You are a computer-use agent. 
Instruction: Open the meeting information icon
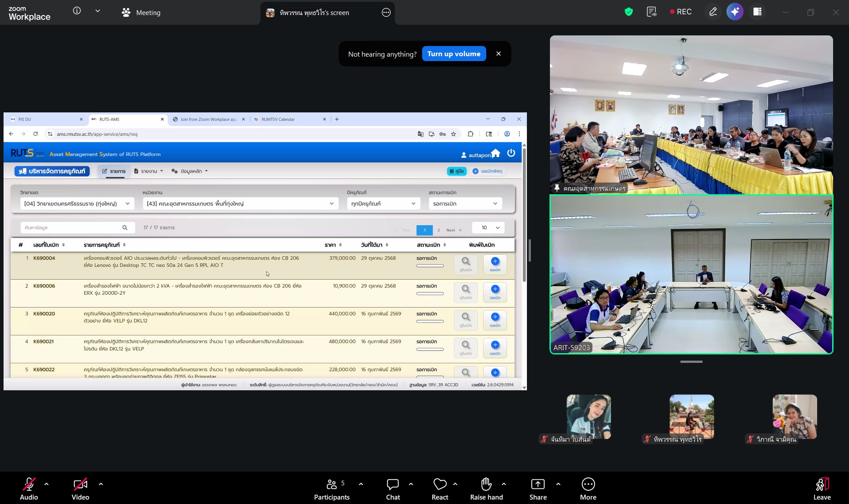[77, 11]
